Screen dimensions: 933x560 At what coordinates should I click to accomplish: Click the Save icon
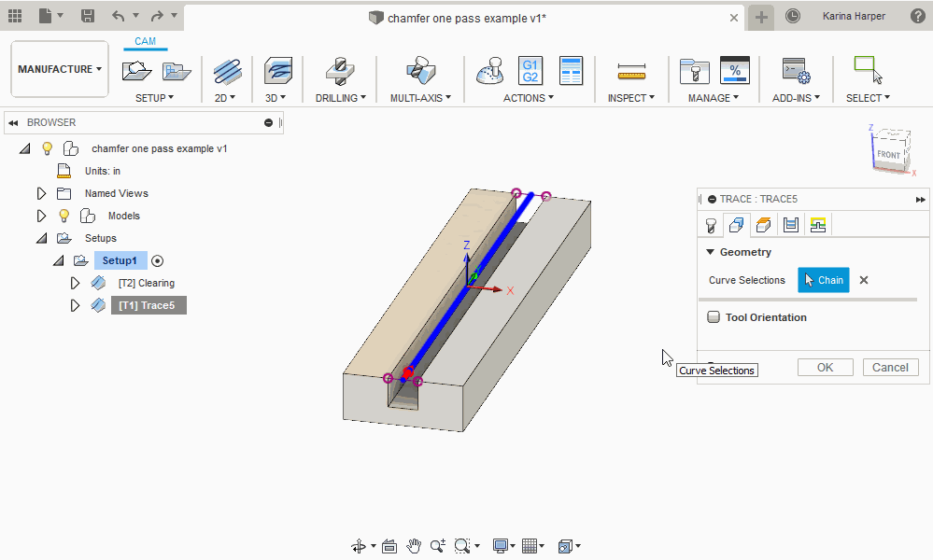(88, 16)
